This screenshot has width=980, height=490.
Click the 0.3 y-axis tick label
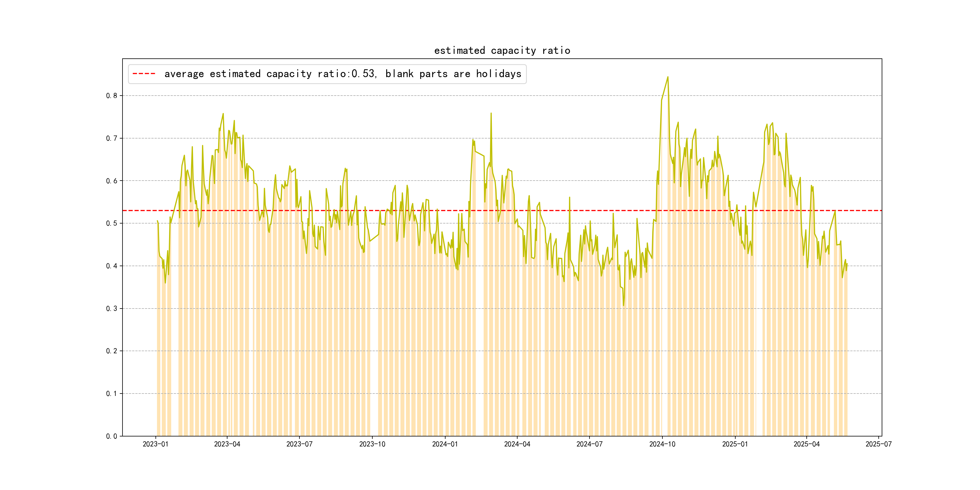(112, 309)
